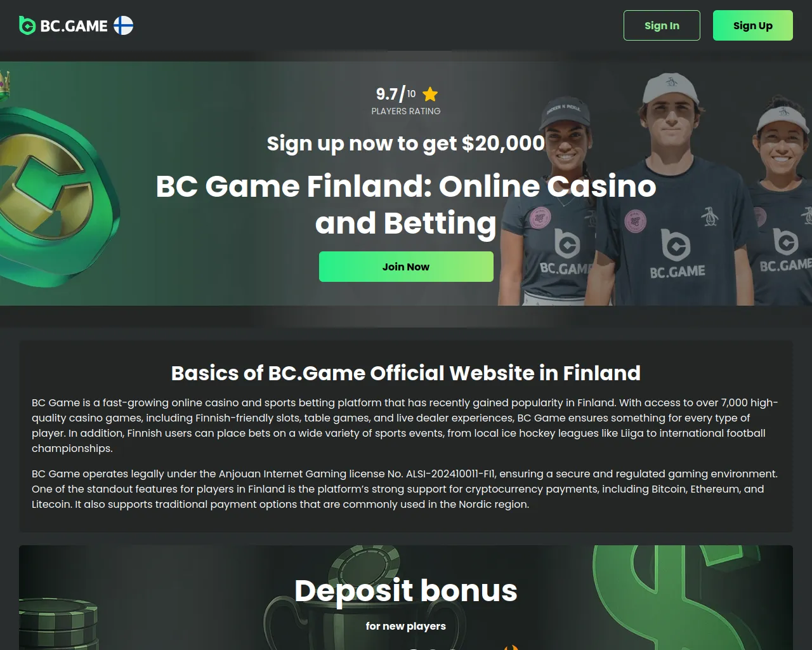Hit the Join Now button
The height and width of the screenshot is (650, 812).
(x=406, y=267)
